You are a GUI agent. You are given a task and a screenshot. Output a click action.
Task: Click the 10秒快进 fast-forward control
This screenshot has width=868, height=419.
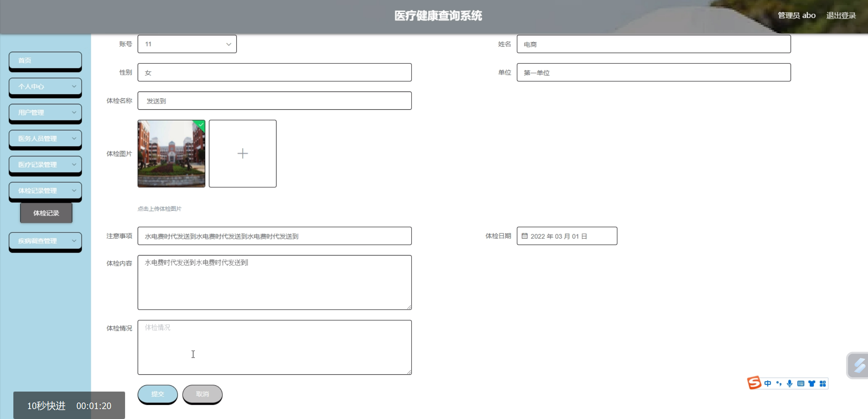(46, 406)
